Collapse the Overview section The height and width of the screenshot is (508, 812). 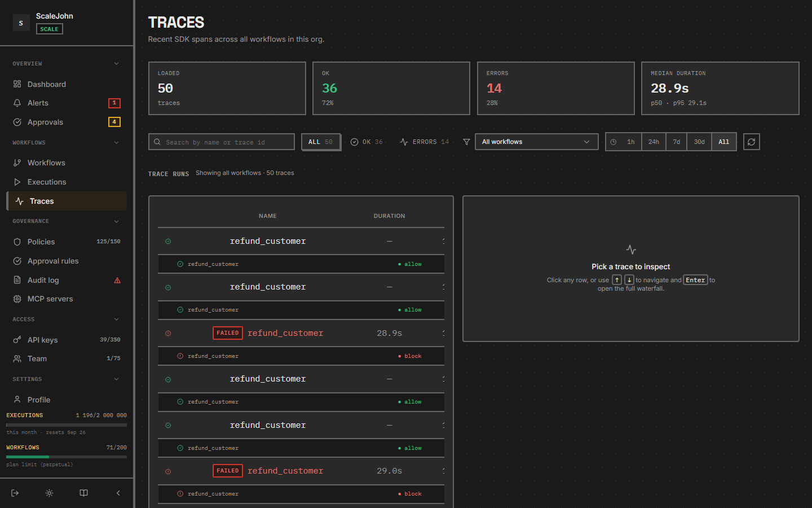click(x=117, y=64)
